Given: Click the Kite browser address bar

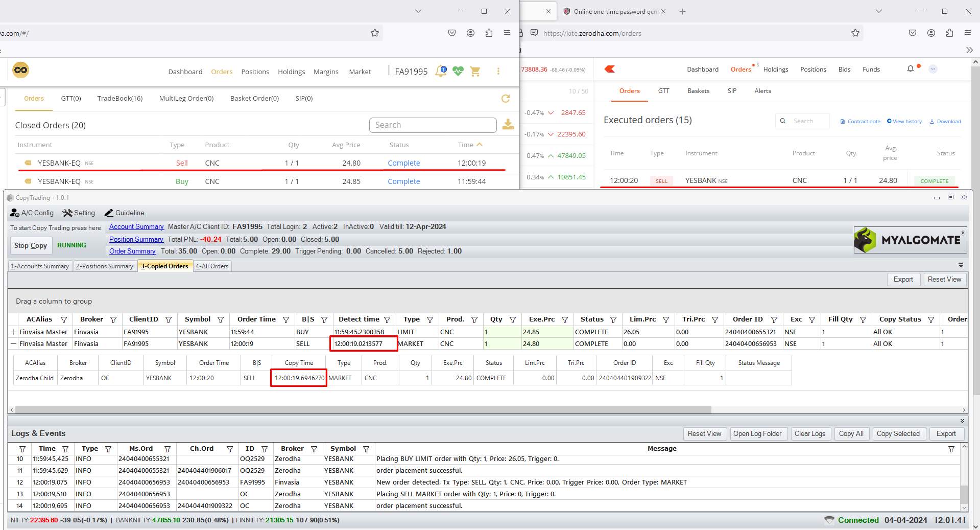Looking at the screenshot, I should (689, 33).
